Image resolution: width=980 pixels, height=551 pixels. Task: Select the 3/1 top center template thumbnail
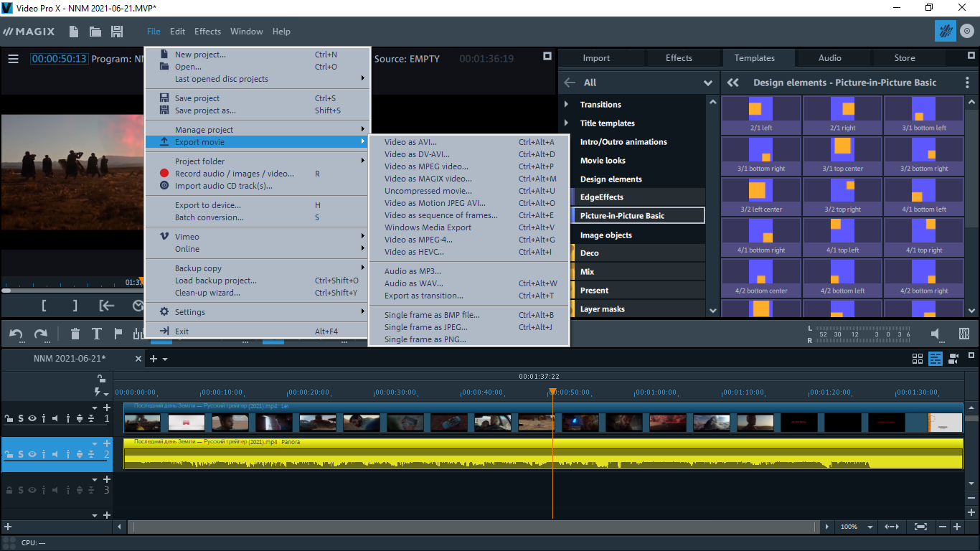tap(842, 154)
